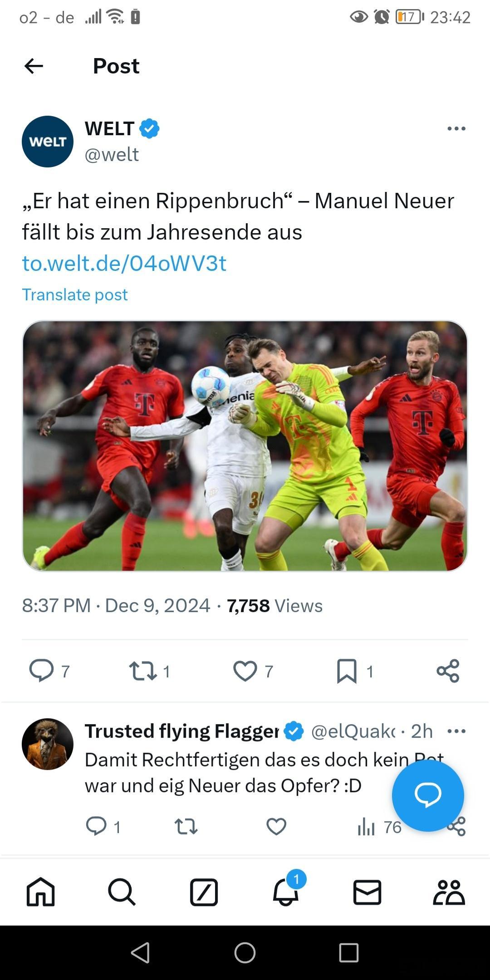Open the WELT post's three-dot menu
The image size is (490, 980).
[x=456, y=129]
